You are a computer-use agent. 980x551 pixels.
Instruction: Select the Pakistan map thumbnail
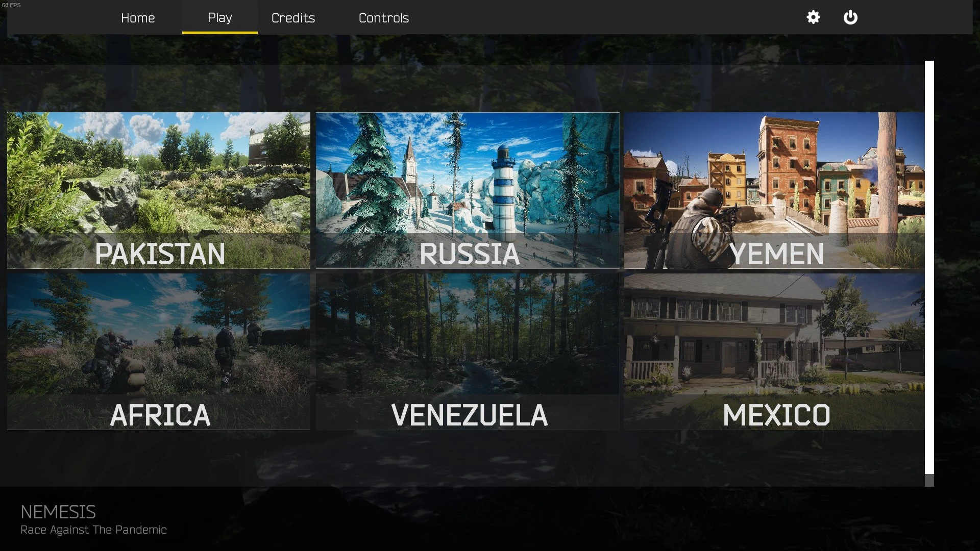(x=158, y=189)
